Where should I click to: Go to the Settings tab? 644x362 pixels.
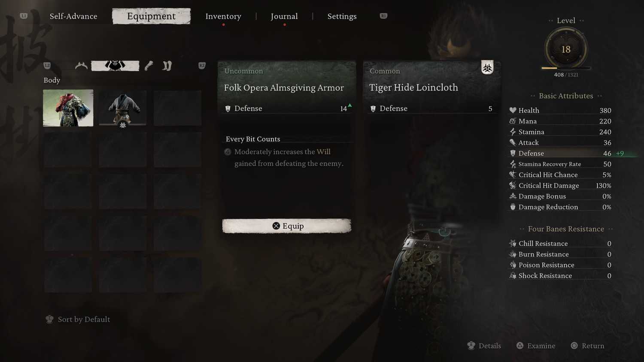point(342,16)
